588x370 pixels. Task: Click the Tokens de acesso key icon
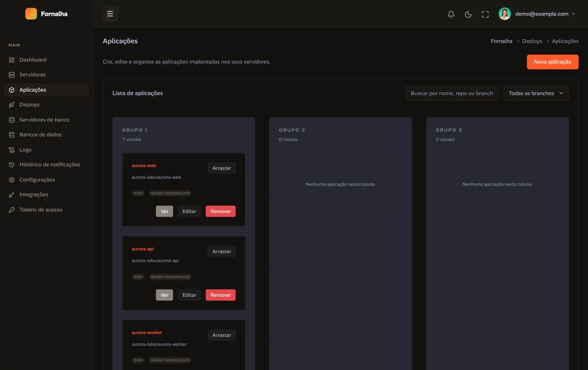[x=12, y=210]
